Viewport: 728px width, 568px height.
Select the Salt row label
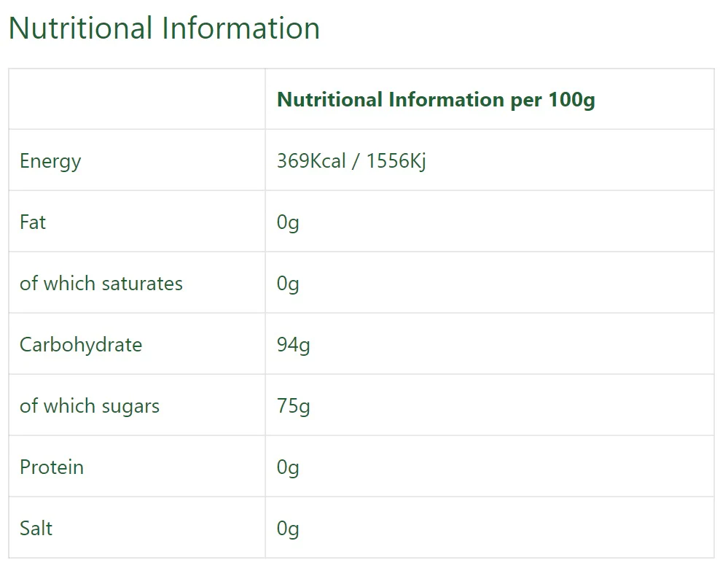click(x=36, y=528)
